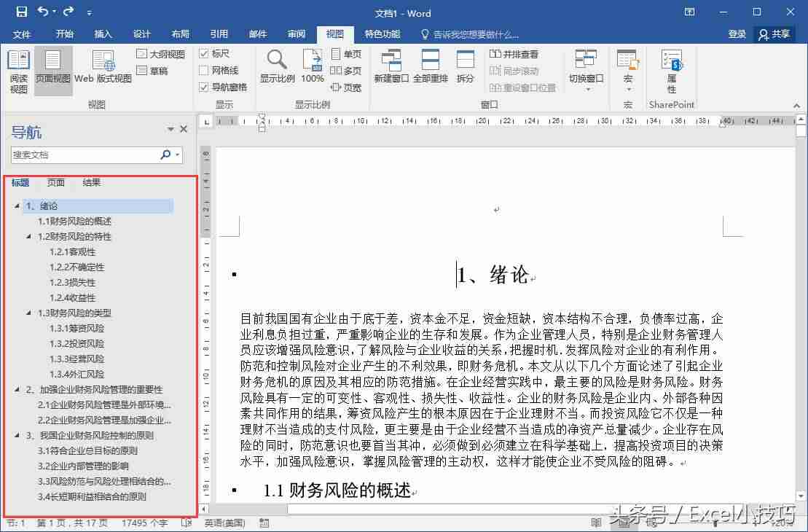Close the Navigation pane
Viewport: 808px width, 532px height.
[x=184, y=129]
